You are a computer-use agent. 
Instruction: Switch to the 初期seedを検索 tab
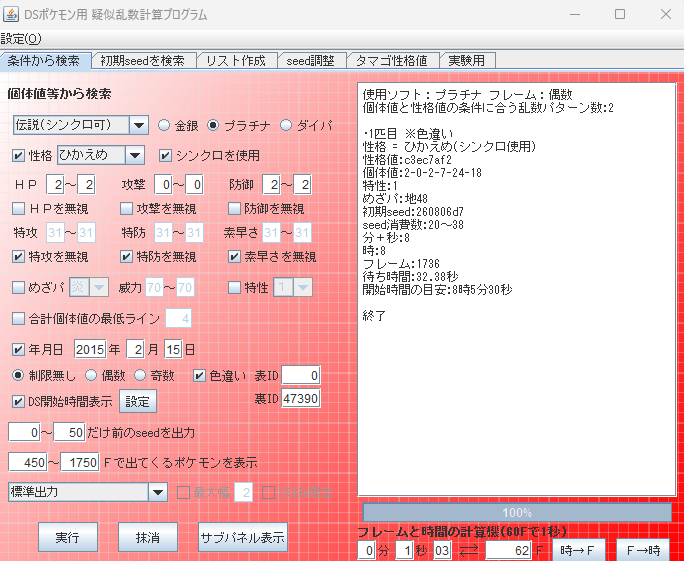pyautogui.click(x=143, y=61)
